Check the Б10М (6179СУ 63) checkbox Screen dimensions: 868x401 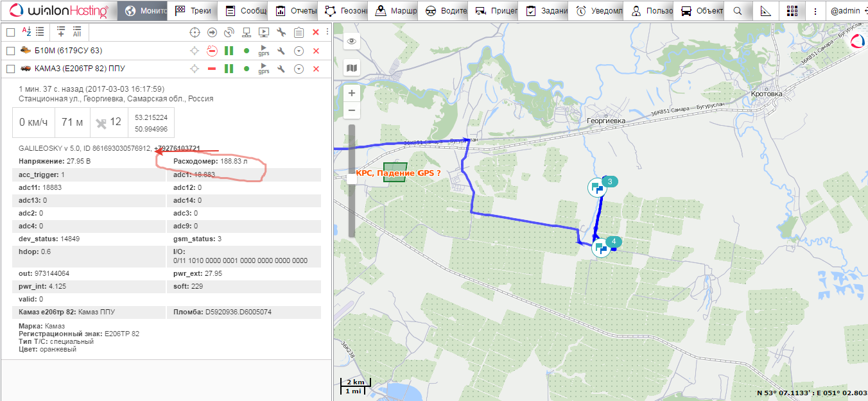click(x=10, y=51)
